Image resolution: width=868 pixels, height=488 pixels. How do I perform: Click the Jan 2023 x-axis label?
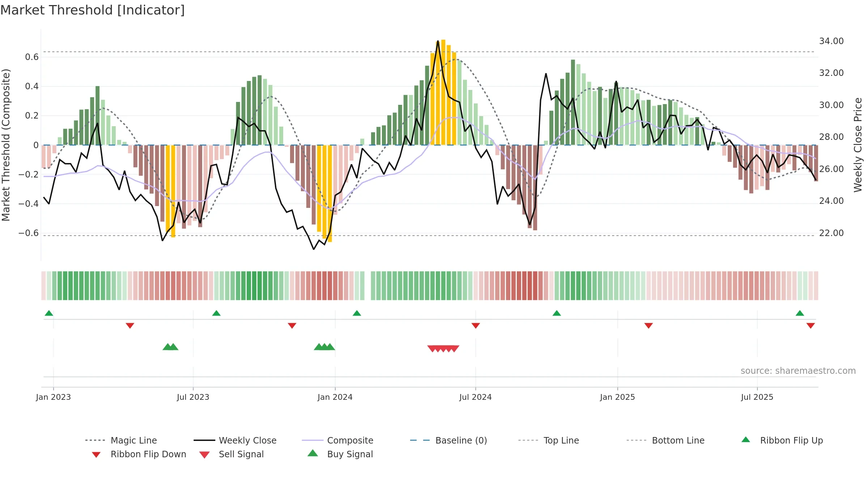54,397
